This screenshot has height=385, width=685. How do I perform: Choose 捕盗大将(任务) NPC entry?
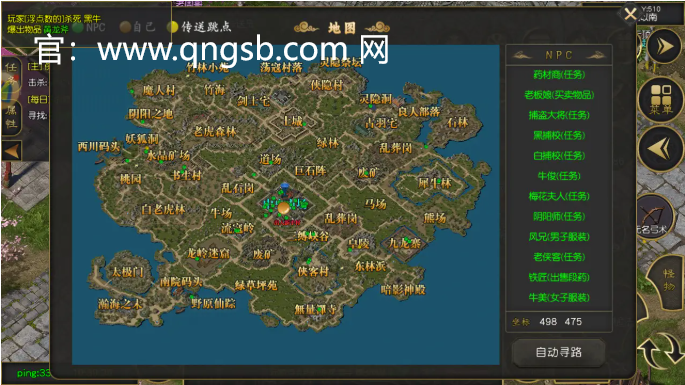pyautogui.click(x=559, y=115)
